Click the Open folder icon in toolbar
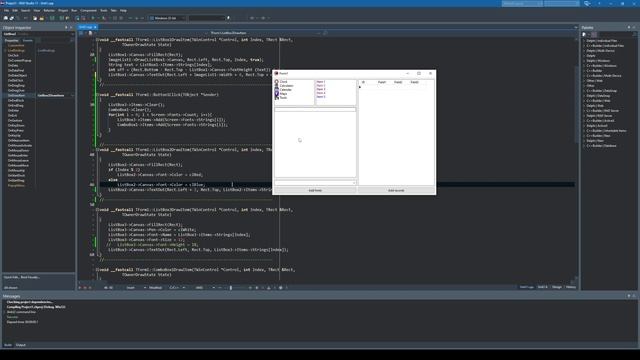The image size is (640, 360). [x=42, y=18]
